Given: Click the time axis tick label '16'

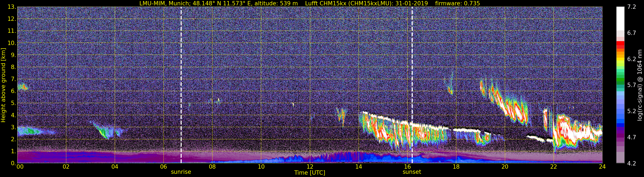Looking at the screenshot, I should [x=407, y=167].
